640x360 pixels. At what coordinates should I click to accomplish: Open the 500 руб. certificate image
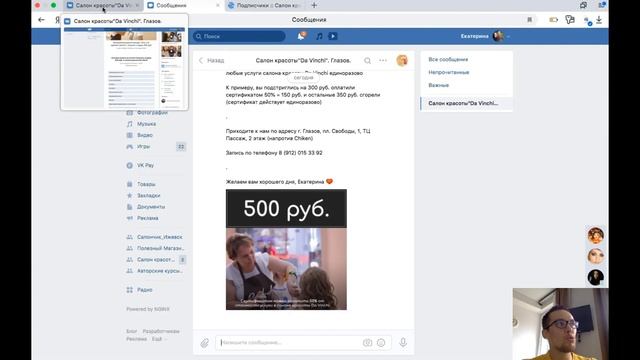pos(286,249)
